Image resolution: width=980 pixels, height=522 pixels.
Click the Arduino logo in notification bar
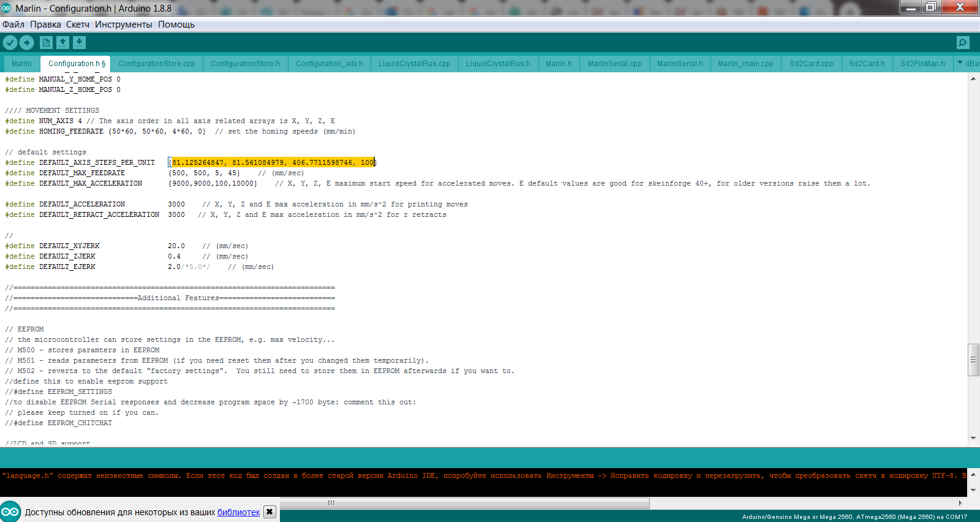tap(10, 512)
